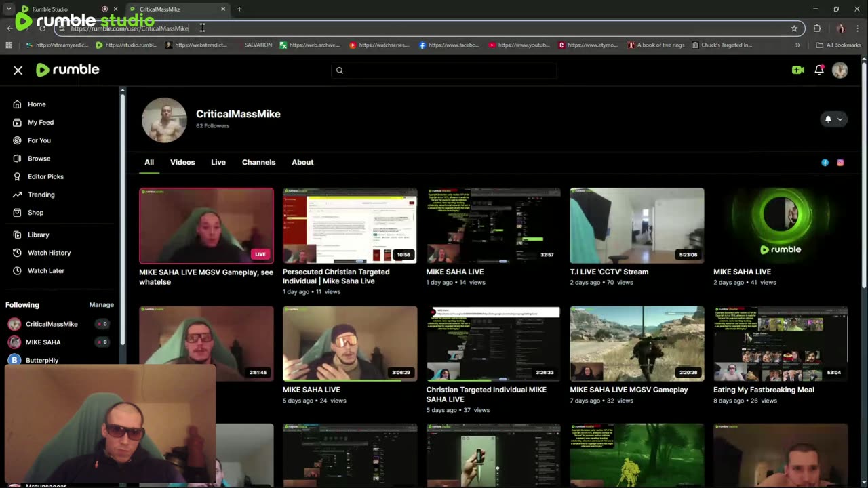Screen dimensions: 868x488
Task: Open the green Rumble logo thumbnail video
Action: tap(781, 226)
